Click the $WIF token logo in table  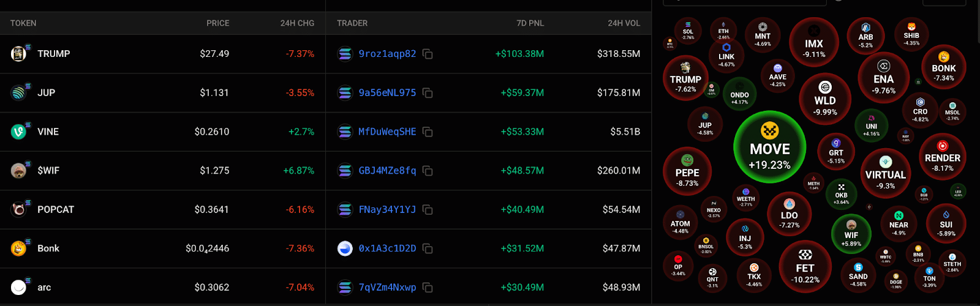click(19, 171)
